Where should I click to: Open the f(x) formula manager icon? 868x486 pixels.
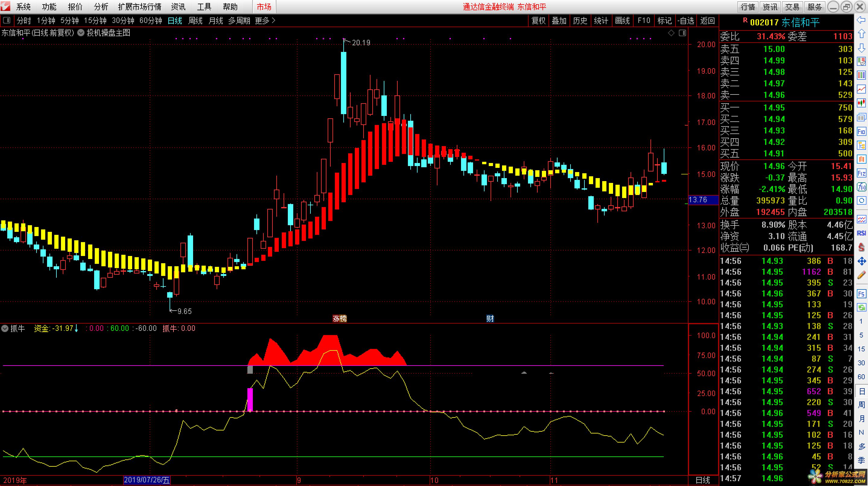(862, 187)
